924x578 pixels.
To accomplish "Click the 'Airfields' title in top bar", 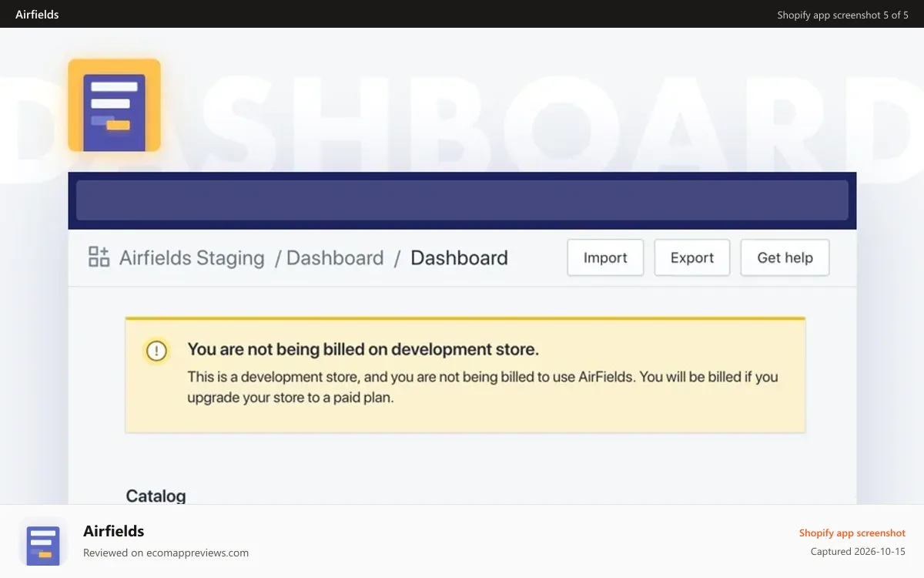I will tap(37, 15).
